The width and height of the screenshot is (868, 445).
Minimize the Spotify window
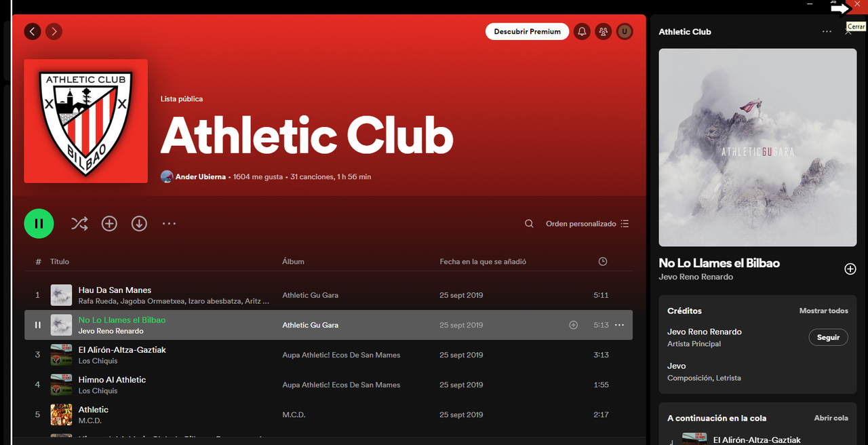pos(810,4)
